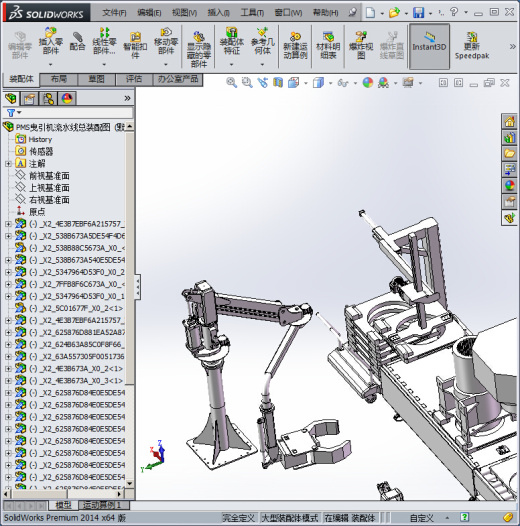
Task: Select the 配合 mate tool
Action: pyautogui.click(x=77, y=41)
